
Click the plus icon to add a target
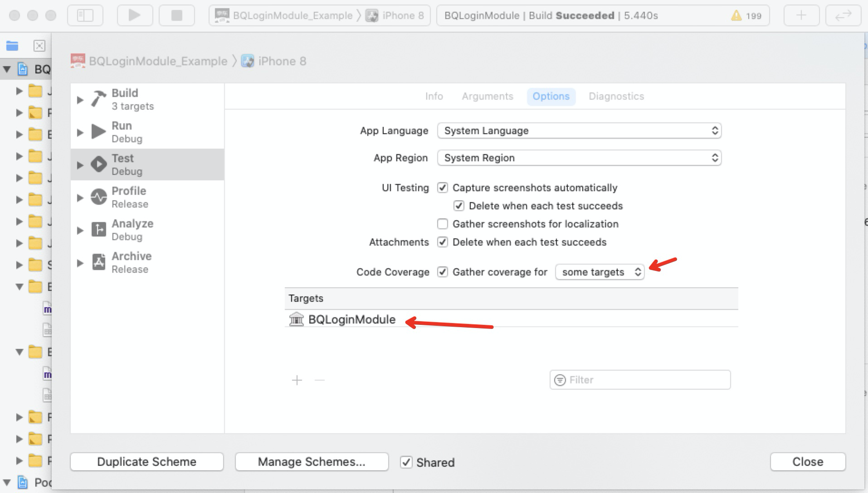tap(297, 380)
